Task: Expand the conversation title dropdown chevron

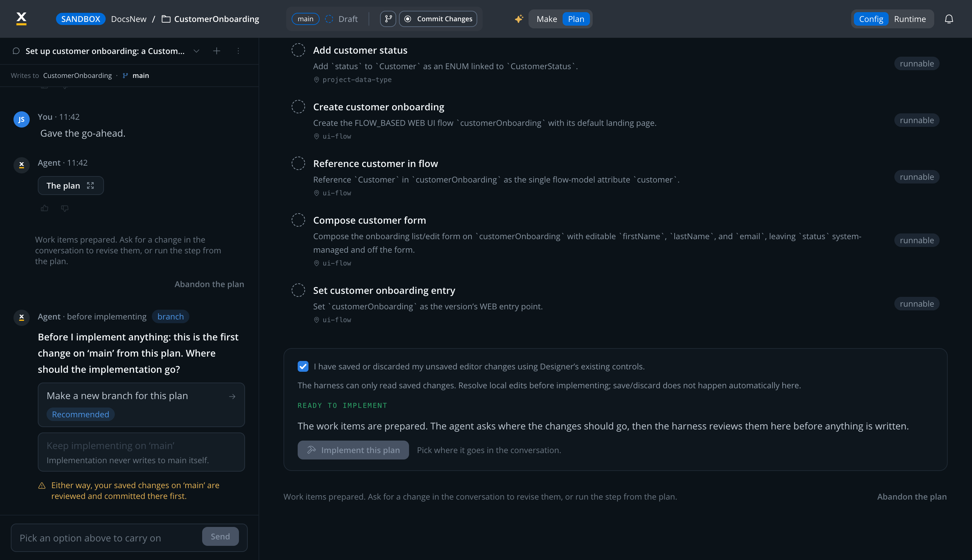Action: pyautogui.click(x=196, y=51)
